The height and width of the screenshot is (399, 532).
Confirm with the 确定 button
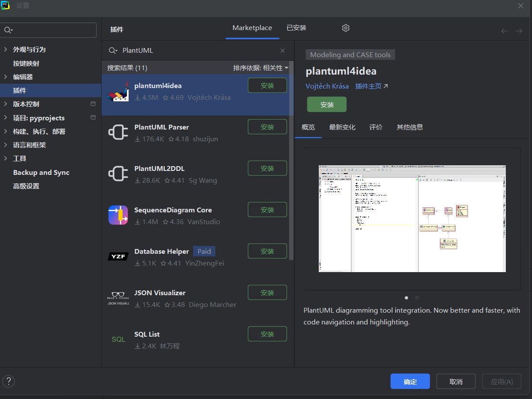[x=410, y=382]
